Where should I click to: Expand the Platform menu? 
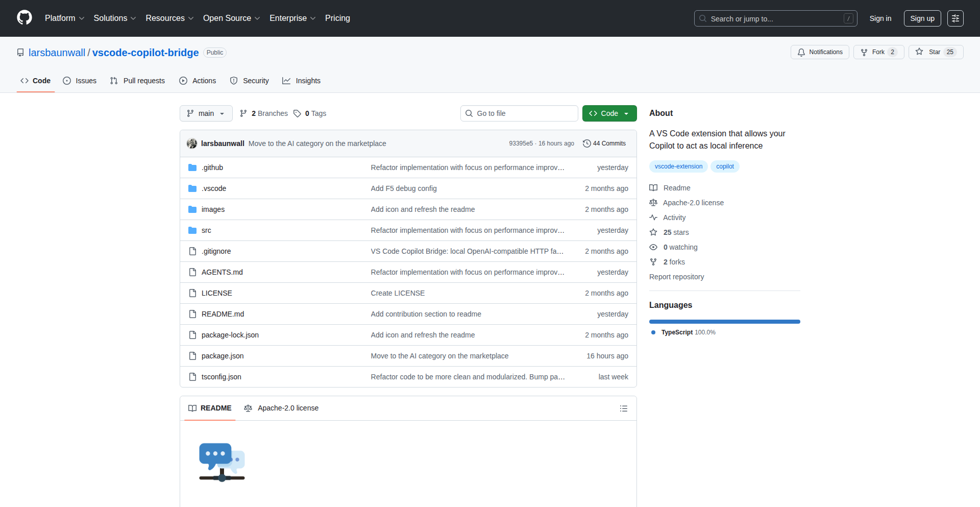pos(64,18)
